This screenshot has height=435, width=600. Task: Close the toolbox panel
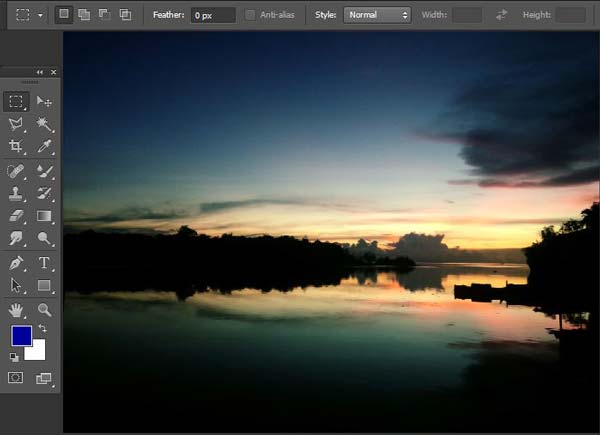pos(54,72)
